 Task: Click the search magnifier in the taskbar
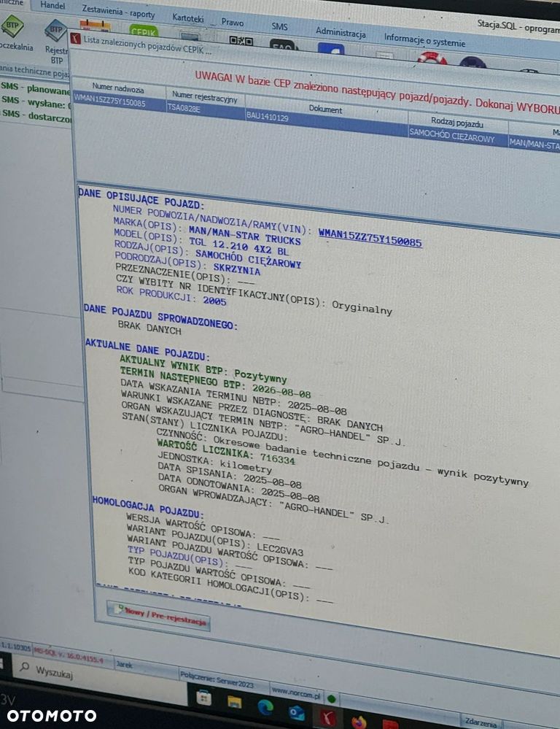(x=24, y=667)
